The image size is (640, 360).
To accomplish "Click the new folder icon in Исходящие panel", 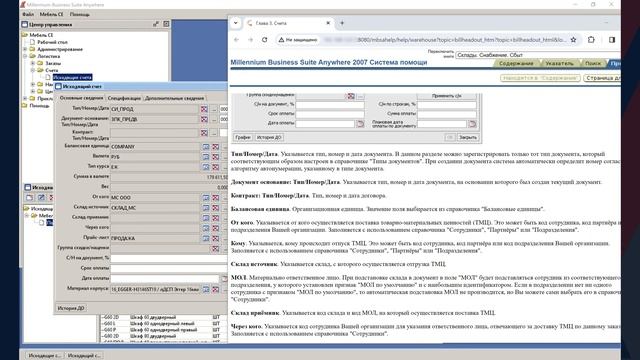I will pos(29,198).
